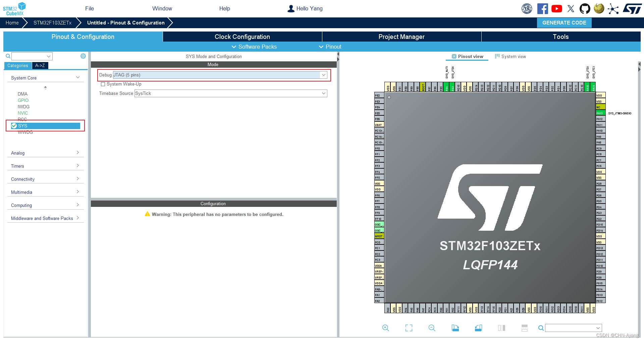
Task: Open the ST YouTube channel icon
Action: click(x=557, y=9)
